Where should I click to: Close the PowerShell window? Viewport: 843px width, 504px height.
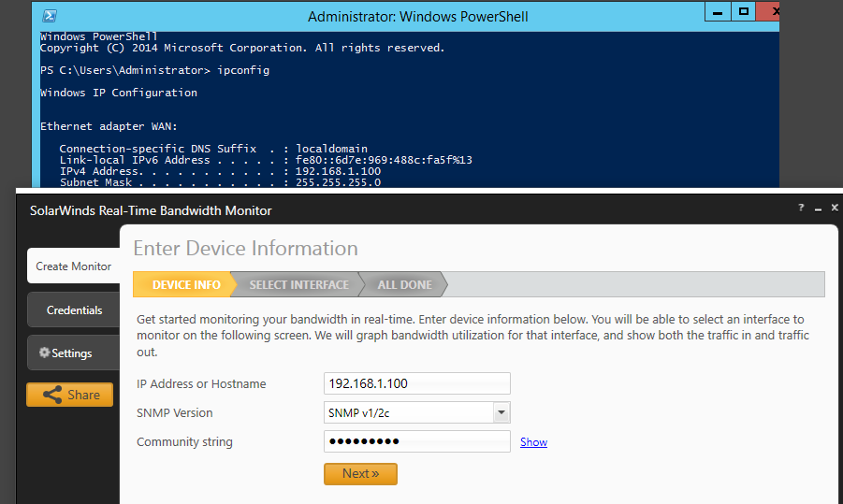click(769, 12)
